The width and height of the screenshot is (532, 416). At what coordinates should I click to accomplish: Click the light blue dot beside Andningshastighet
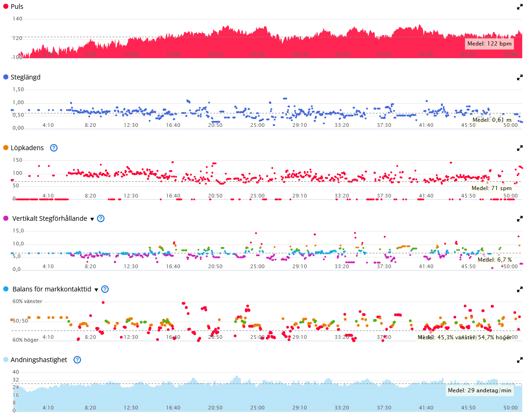(x=6, y=359)
